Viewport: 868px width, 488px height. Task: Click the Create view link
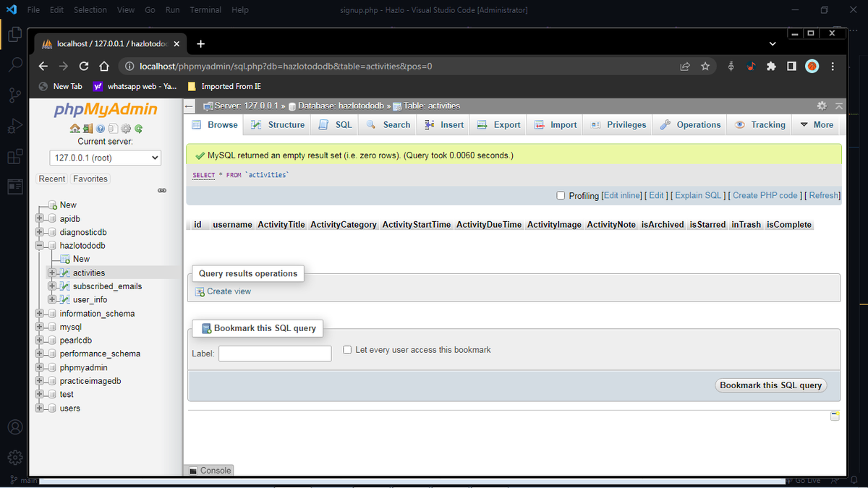[x=229, y=291]
